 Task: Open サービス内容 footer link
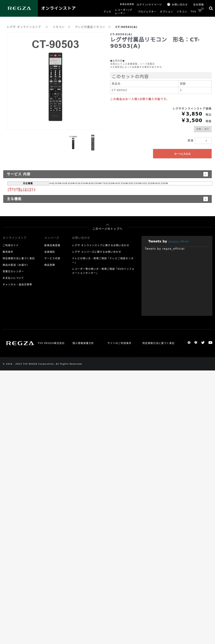point(52,258)
